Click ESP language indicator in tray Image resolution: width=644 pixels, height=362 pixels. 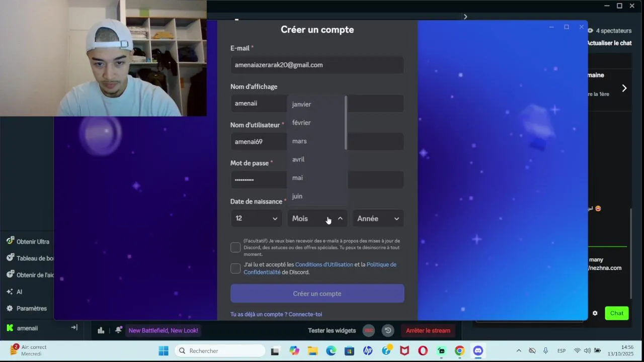click(x=561, y=350)
